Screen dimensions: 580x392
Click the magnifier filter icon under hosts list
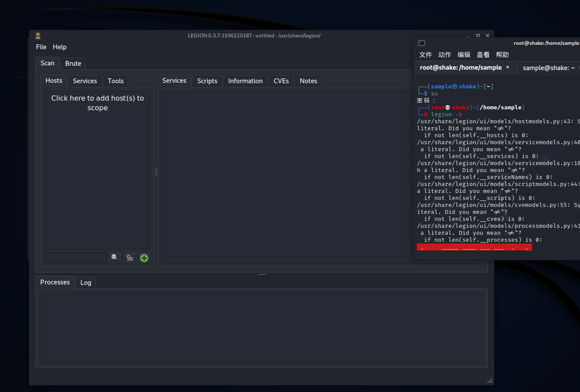[x=115, y=258]
